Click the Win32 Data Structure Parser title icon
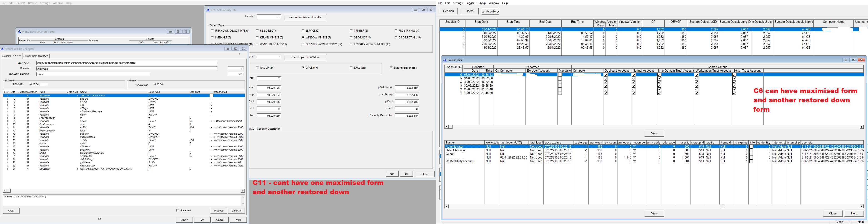The image size is (868, 224). [x=19, y=32]
